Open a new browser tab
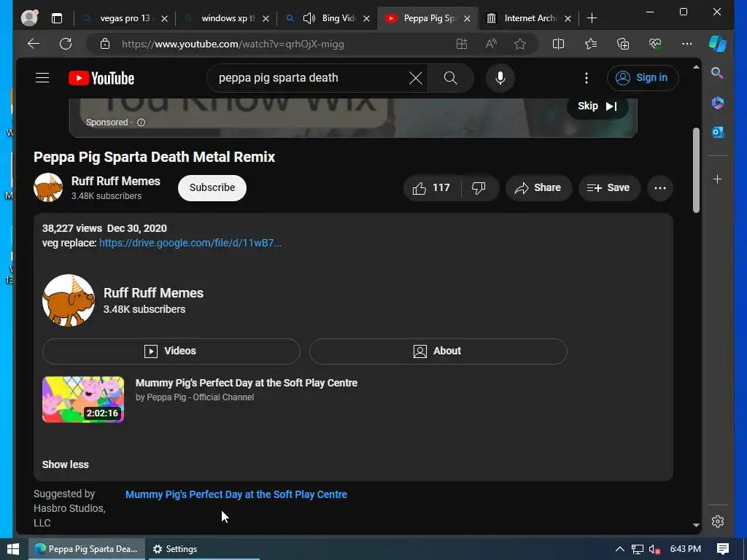The image size is (747, 560). (x=592, y=18)
